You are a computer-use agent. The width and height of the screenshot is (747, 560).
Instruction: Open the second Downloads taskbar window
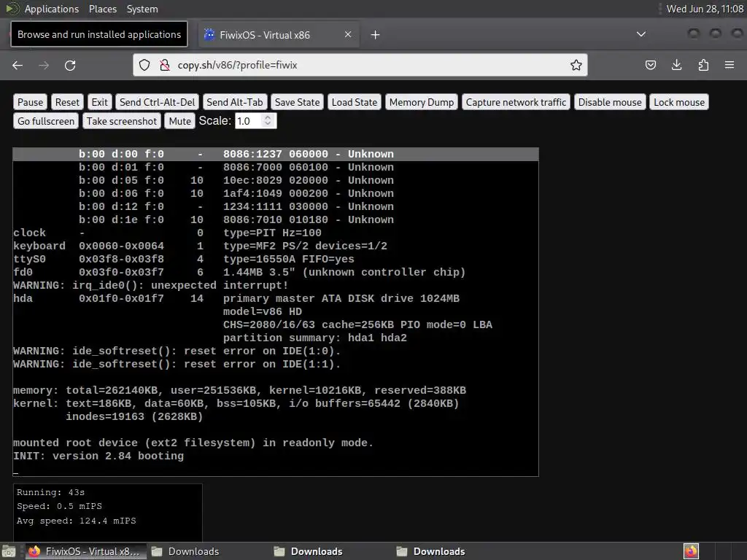(x=309, y=551)
